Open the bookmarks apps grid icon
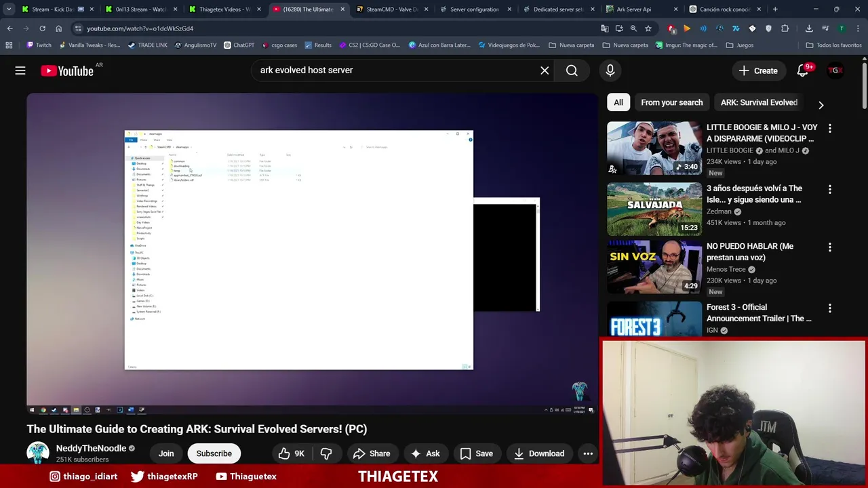 tap(9, 45)
